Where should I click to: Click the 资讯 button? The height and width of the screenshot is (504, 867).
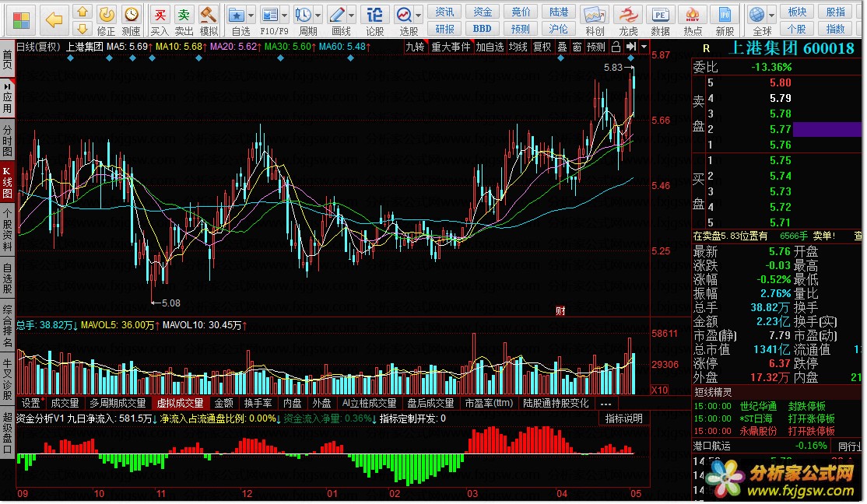[x=444, y=12]
